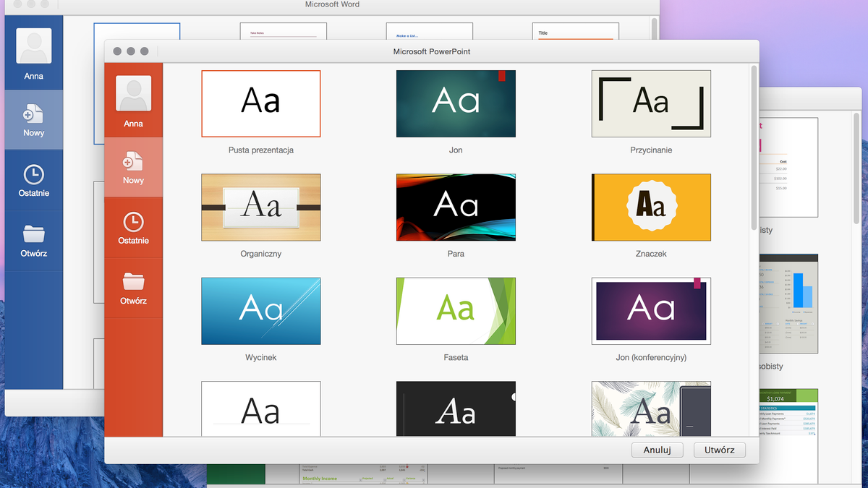Select the white theme below Wycinek
The width and height of the screenshot is (868, 488).
(x=261, y=408)
